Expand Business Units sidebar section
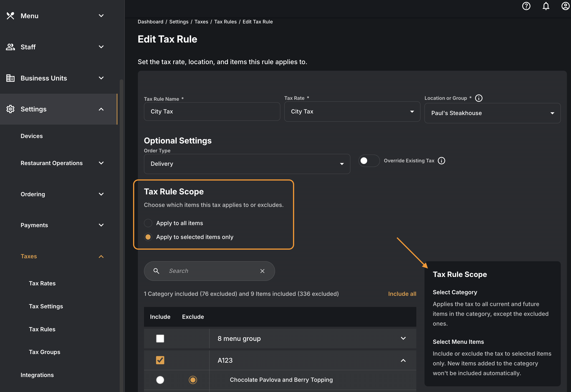This screenshot has width=571, height=392. pyautogui.click(x=101, y=78)
